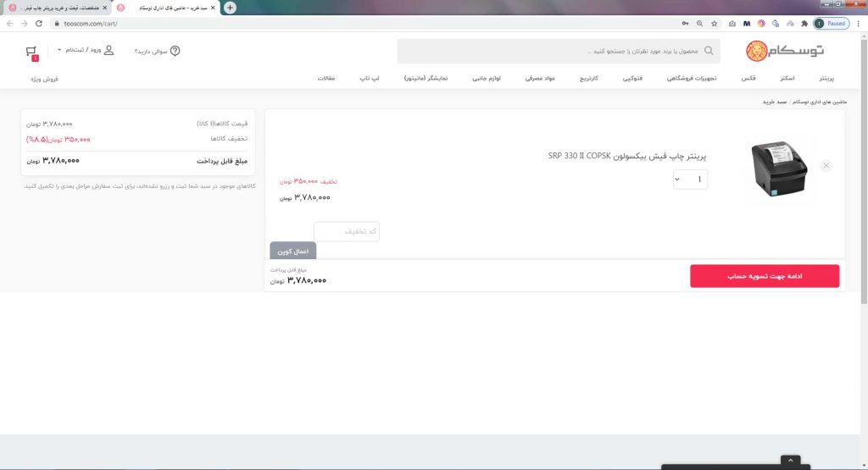Click the سبد خرید breadcrumb
The width and height of the screenshot is (868, 470).
coord(775,102)
